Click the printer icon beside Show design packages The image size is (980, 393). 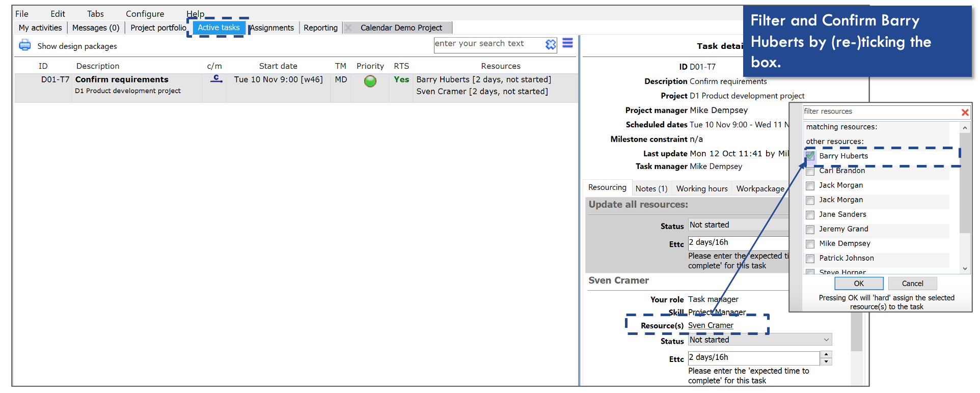(24, 45)
